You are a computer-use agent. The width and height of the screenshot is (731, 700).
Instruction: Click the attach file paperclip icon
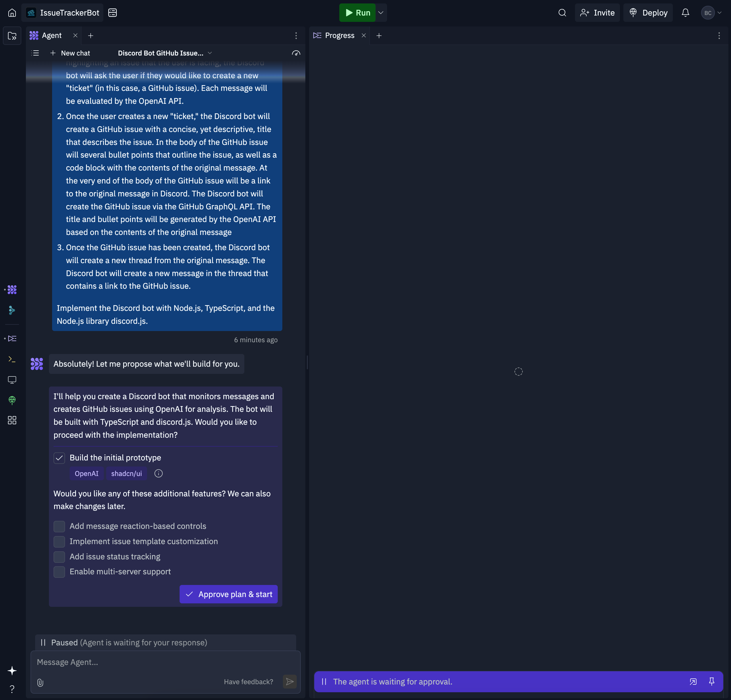coord(40,682)
